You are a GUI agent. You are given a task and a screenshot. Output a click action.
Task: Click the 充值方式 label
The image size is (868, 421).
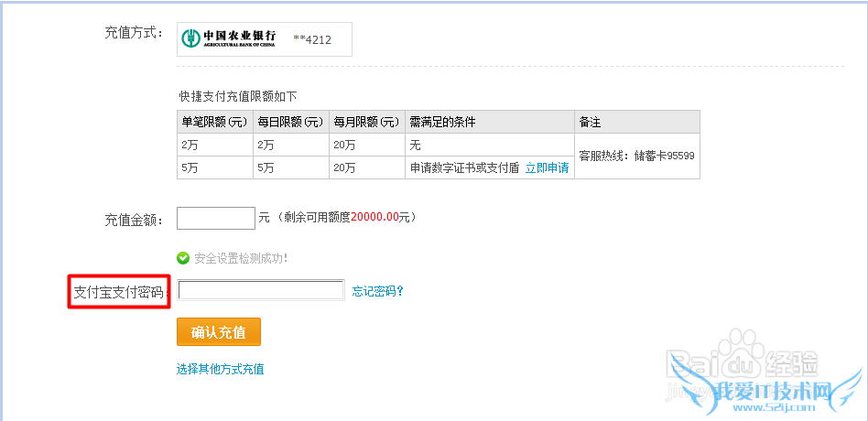[x=134, y=33]
